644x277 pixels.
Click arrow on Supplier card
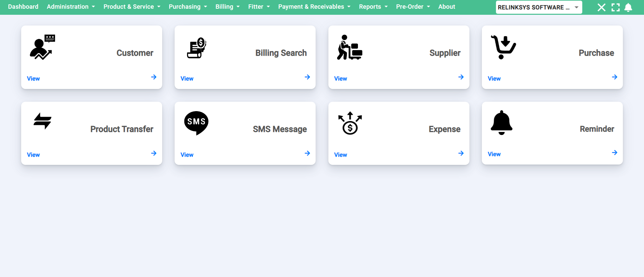(x=461, y=77)
